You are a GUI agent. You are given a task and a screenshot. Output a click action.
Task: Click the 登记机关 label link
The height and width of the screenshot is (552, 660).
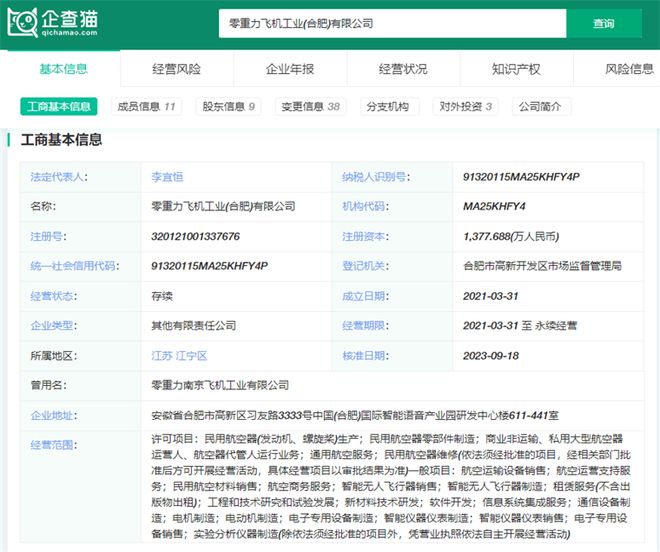point(365,266)
